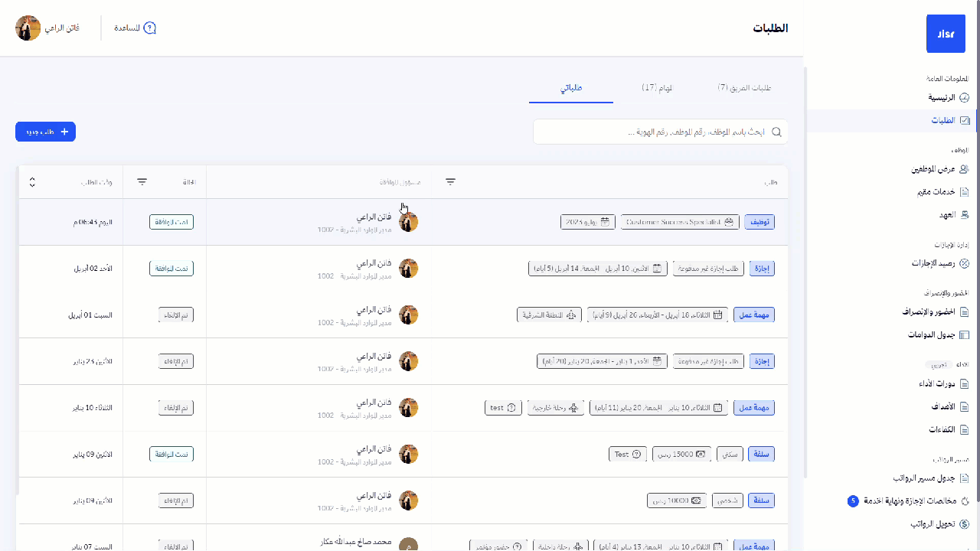980x551 pixels.
Task: Toggle sort on request time column
Action: click(32, 182)
